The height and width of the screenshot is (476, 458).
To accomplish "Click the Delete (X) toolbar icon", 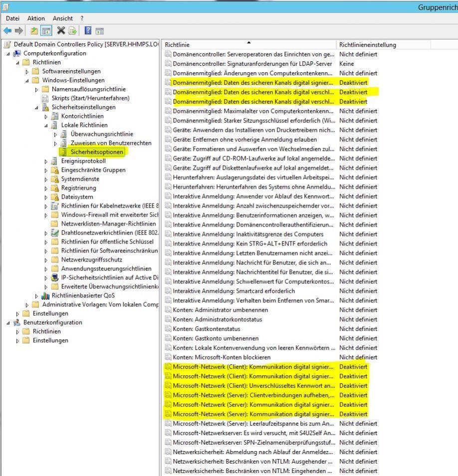I will [x=61, y=30].
